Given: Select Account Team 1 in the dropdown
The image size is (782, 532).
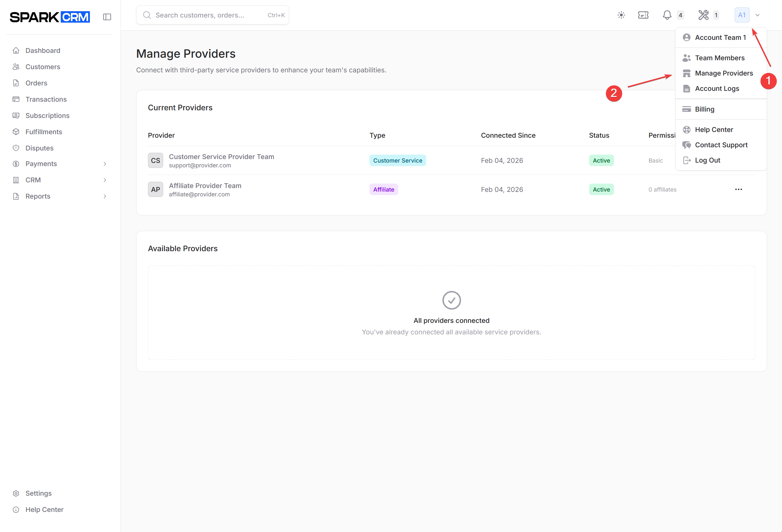Looking at the screenshot, I should coord(721,37).
